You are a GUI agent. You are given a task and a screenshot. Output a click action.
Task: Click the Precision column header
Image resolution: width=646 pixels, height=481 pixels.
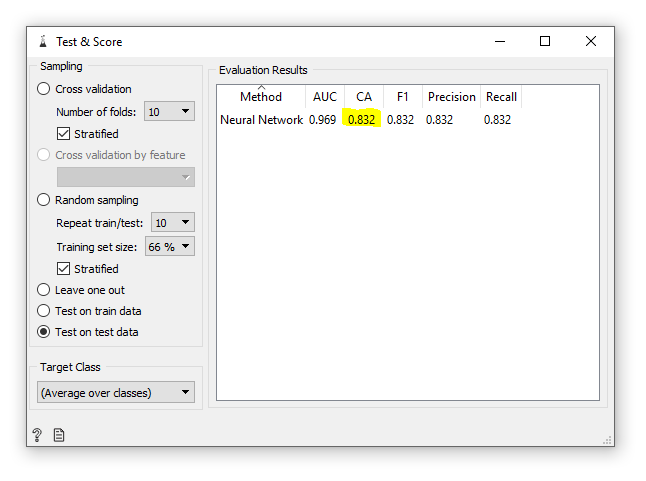point(451,97)
